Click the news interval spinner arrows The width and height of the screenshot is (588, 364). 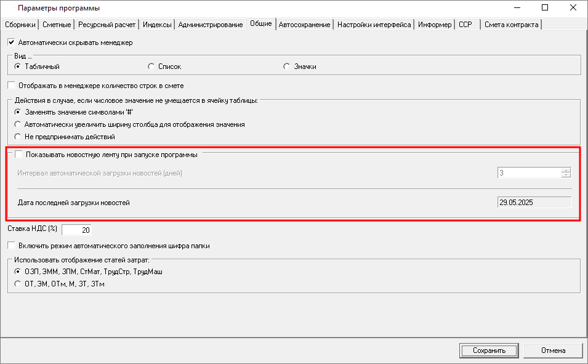point(566,173)
